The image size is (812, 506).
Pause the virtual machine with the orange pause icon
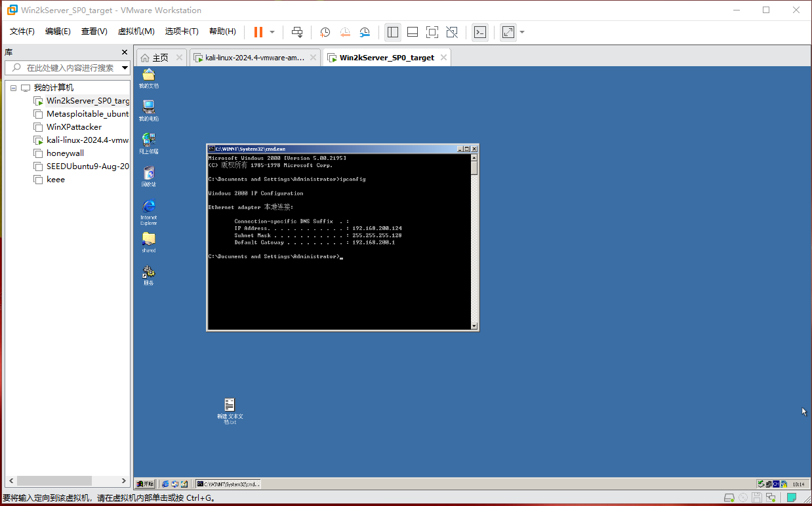click(x=258, y=32)
